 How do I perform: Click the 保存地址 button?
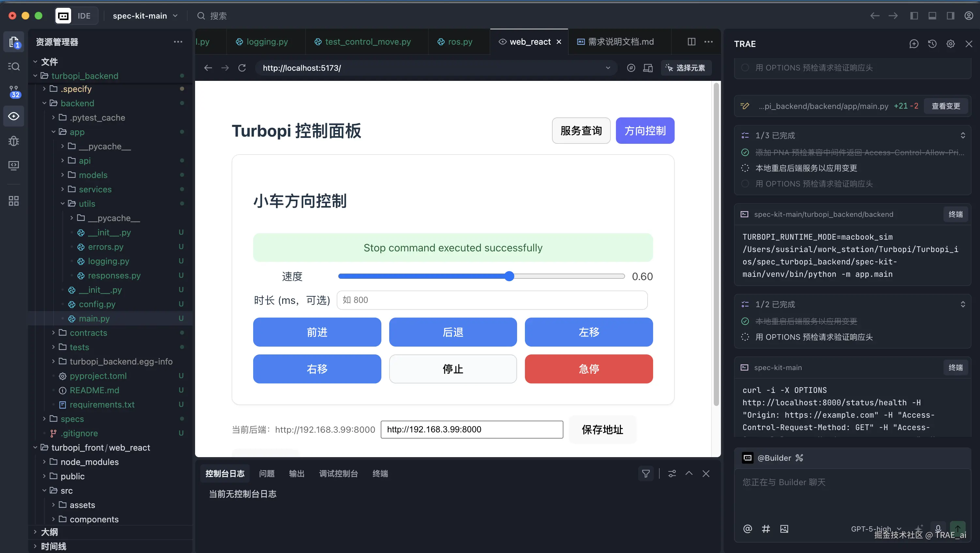point(602,429)
